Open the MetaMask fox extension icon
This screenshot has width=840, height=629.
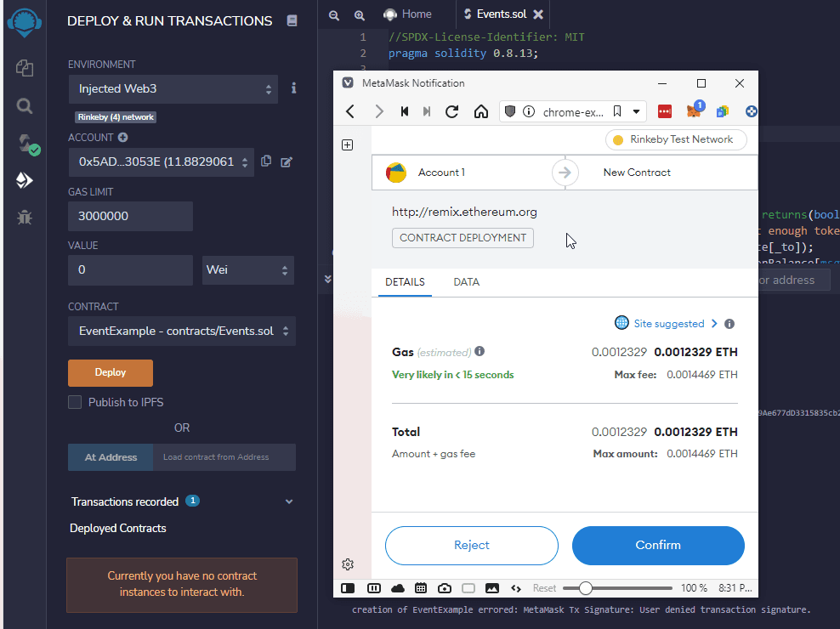(694, 111)
